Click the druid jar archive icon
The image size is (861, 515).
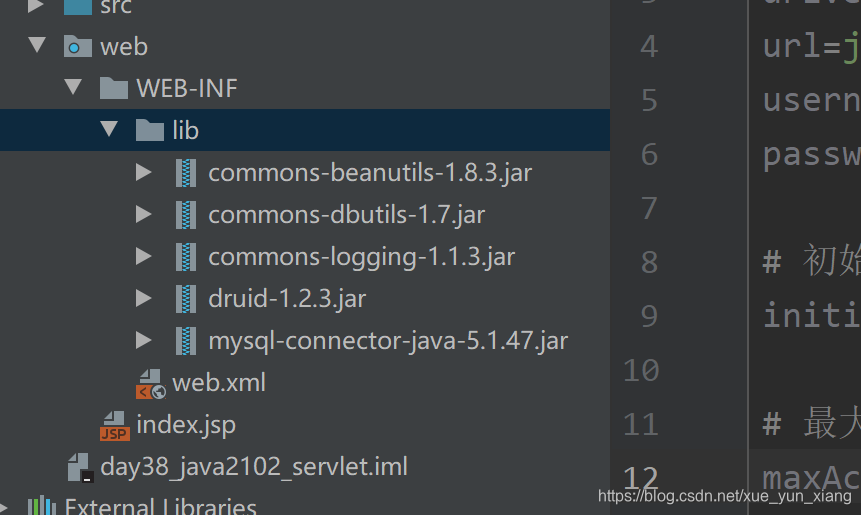pyautogui.click(x=186, y=299)
